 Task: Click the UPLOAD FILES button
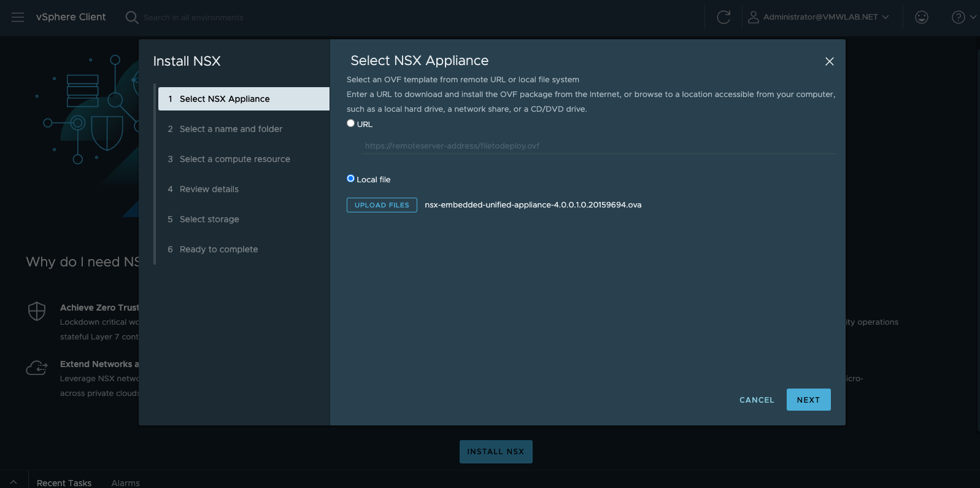point(382,205)
